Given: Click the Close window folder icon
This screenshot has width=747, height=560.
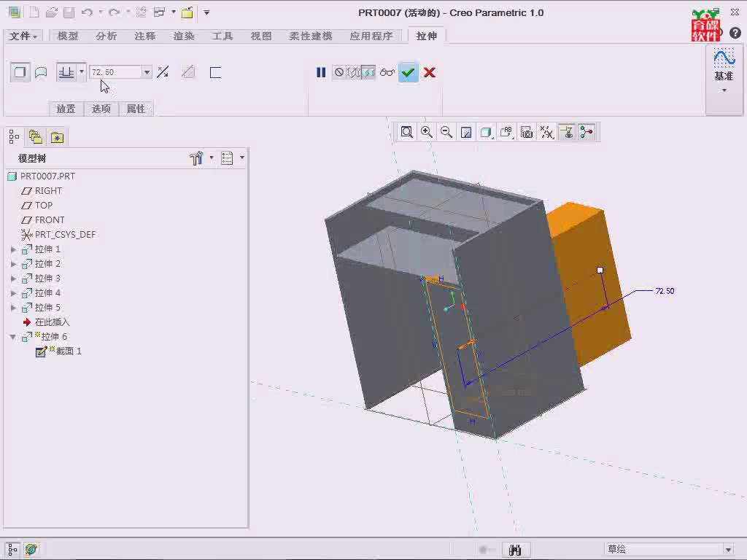Looking at the screenshot, I should tap(187, 12).
